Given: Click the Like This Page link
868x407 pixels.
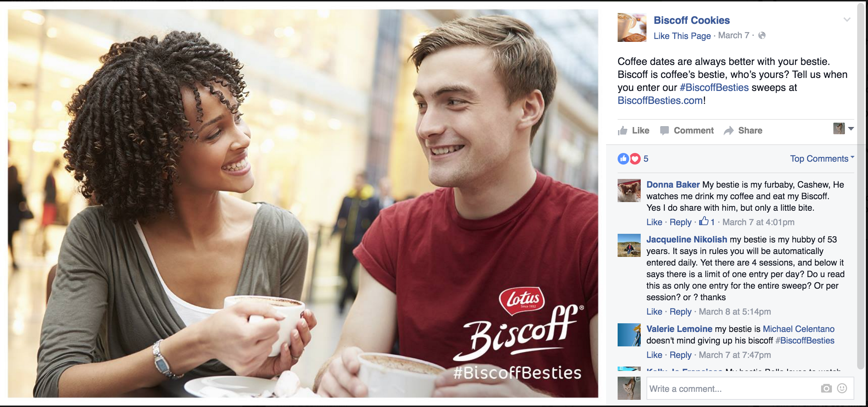Looking at the screenshot, I should 682,36.
